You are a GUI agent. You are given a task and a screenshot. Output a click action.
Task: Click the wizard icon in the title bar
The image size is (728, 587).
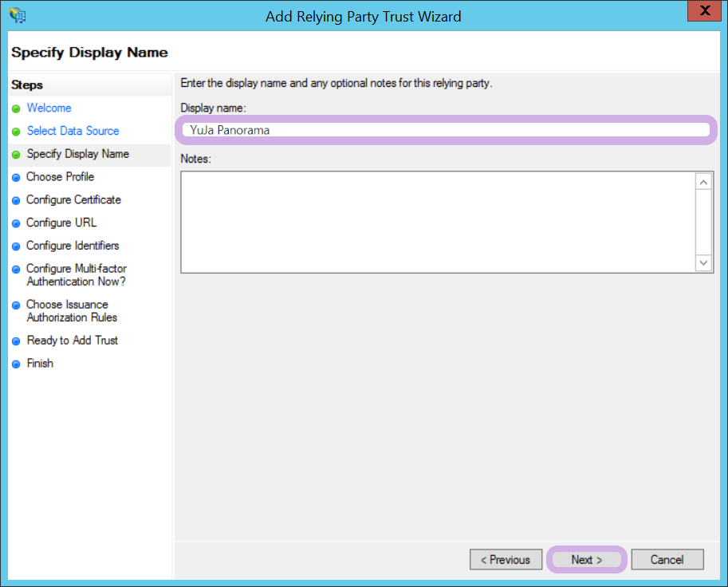17,15
